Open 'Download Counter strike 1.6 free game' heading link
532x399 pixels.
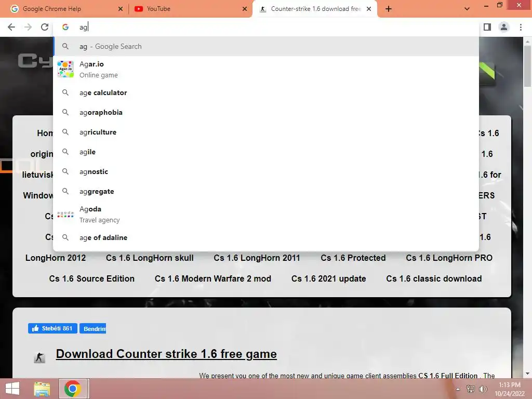[x=166, y=354]
